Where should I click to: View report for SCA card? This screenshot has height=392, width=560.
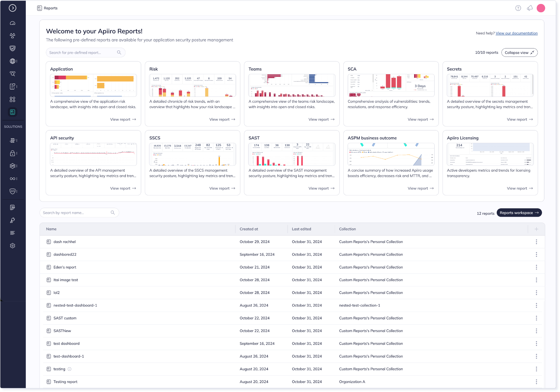point(421,119)
